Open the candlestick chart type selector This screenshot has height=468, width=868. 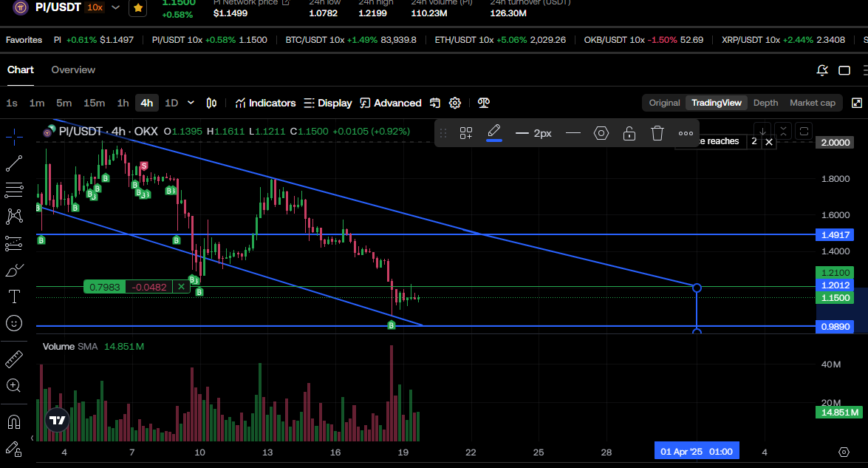[x=211, y=103]
